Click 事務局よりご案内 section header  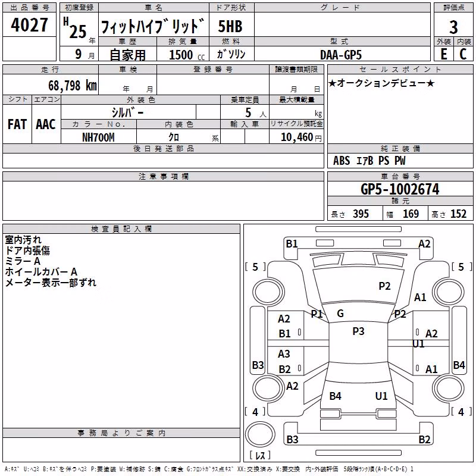[x=121, y=433]
